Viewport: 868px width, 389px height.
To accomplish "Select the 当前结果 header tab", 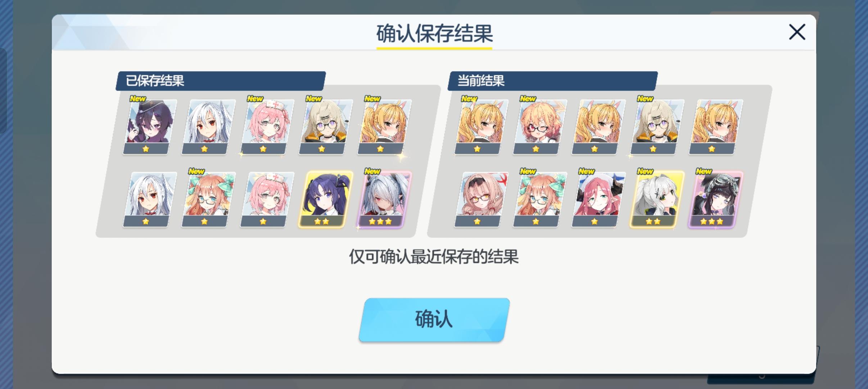I will click(x=552, y=81).
